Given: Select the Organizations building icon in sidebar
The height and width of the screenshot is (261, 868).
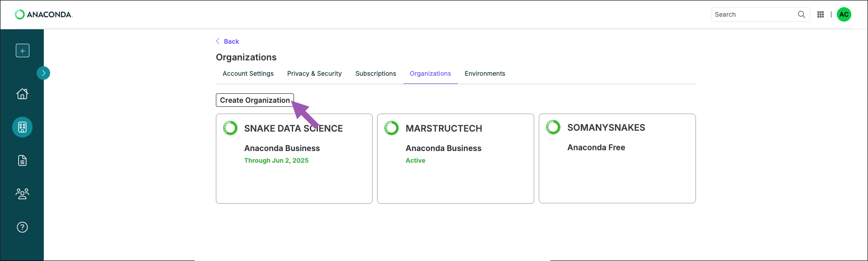Looking at the screenshot, I should click(x=22, y=127).
